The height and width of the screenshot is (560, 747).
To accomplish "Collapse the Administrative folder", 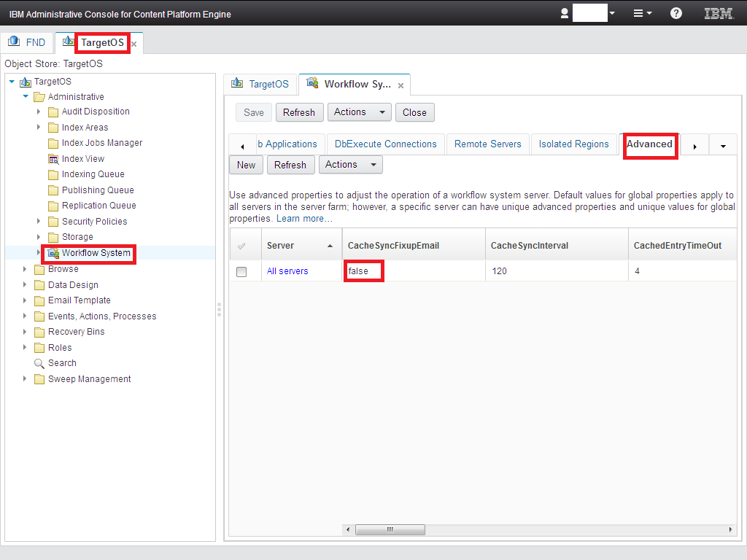I will [x=24, y=96].
